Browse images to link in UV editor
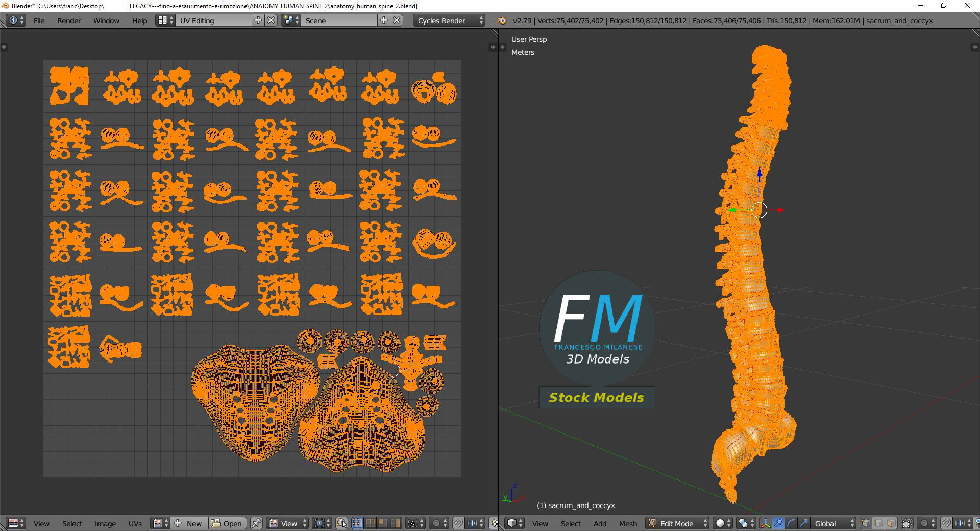This screenshot has height=531, width=980. point(161,523)
